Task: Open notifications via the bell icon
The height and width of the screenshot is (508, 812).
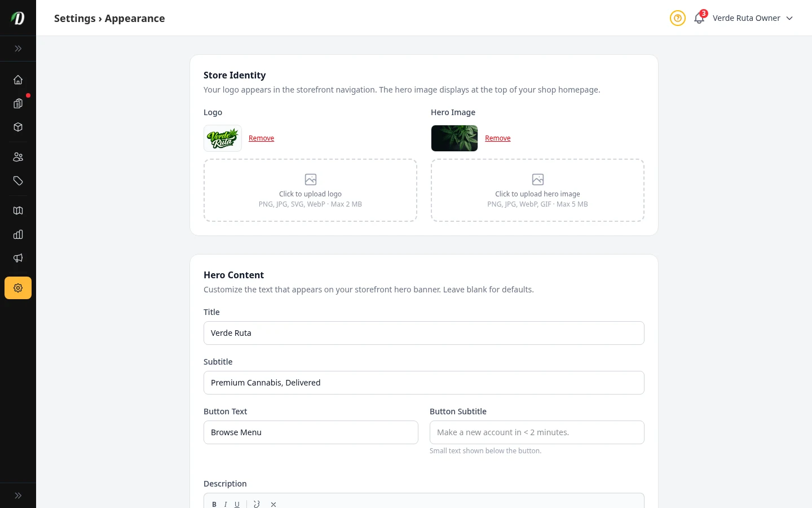Action: (x=699, y=18)
